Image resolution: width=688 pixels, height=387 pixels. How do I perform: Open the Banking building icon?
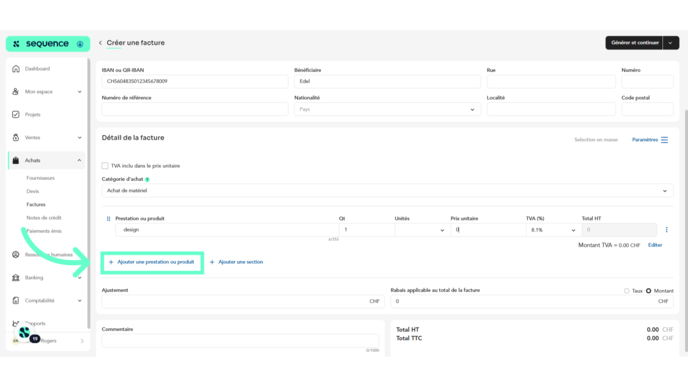16,278
